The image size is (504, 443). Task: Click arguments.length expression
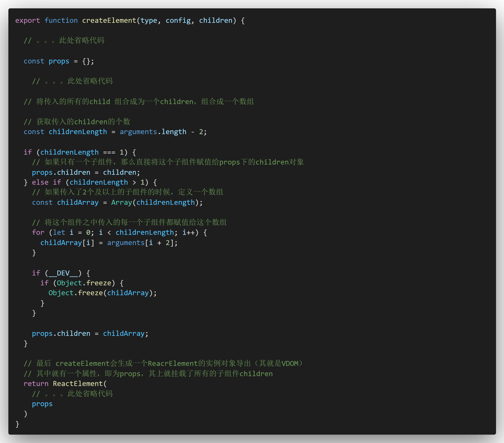point(153,132)
